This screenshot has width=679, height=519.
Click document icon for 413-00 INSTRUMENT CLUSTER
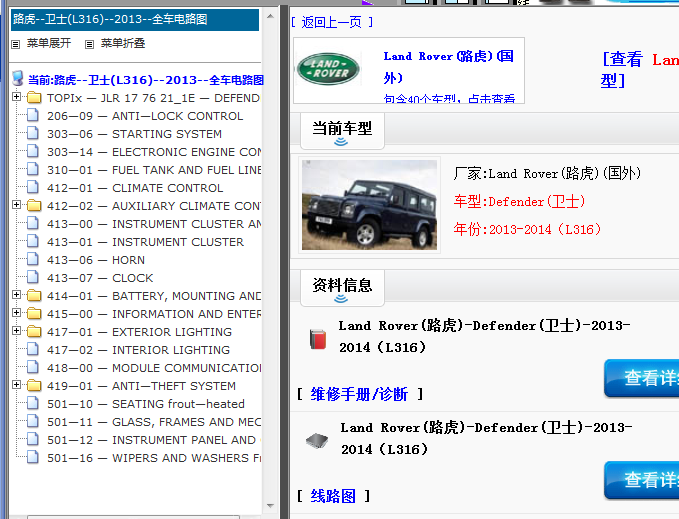32,223
